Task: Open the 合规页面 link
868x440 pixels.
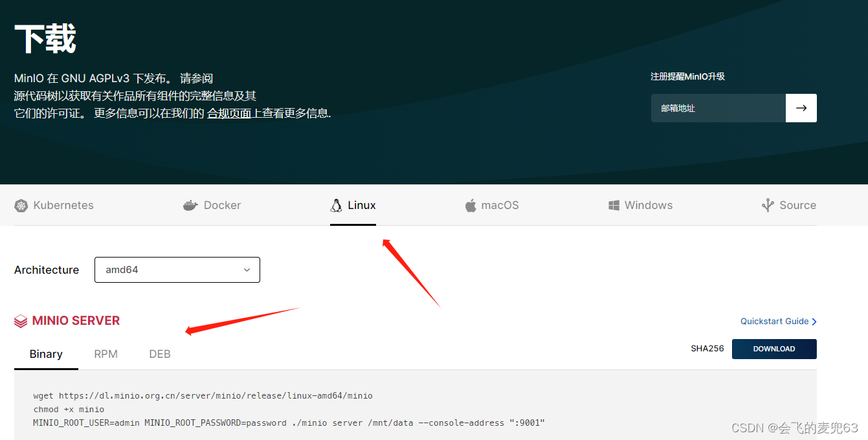Action: coord(229,113)
